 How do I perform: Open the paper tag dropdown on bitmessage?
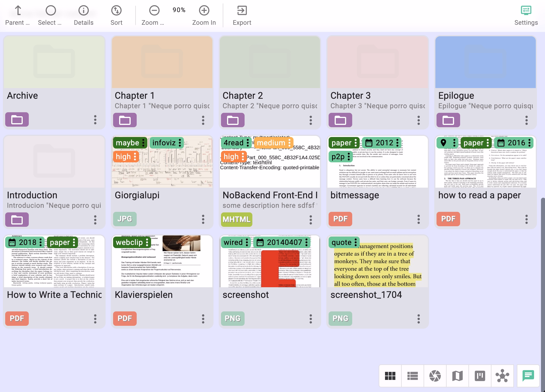356,143
